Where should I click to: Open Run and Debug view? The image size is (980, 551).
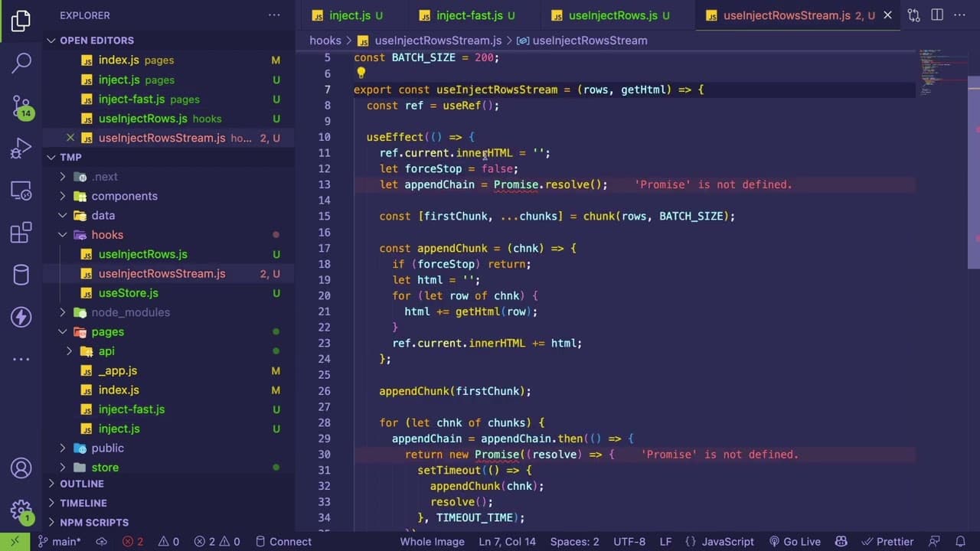(x=21, y=148)
